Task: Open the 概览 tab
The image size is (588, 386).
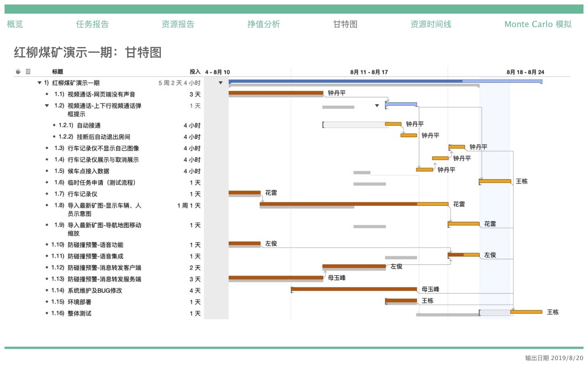Action: 15,24
